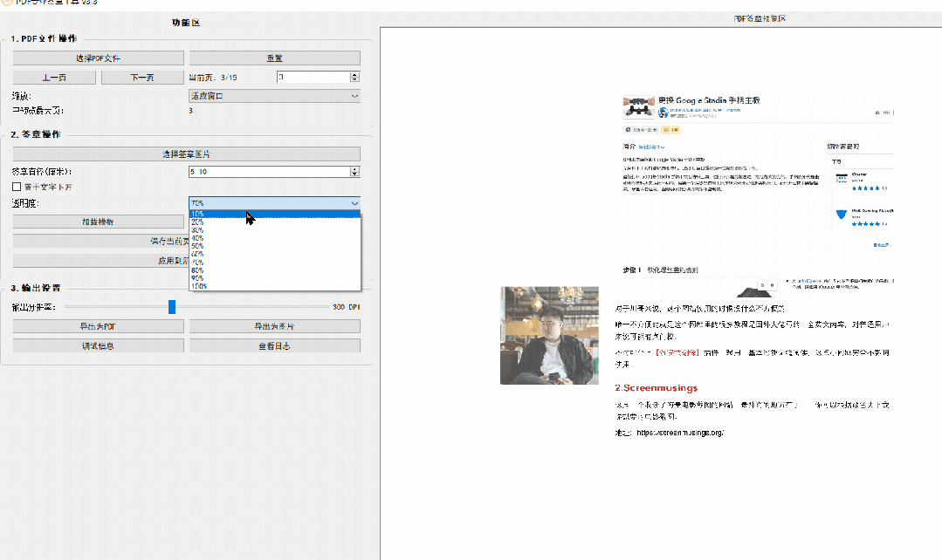Click the current page number input field
This screenshot has height=560, width=942.
pyautogui.click(x=312, y=78)
